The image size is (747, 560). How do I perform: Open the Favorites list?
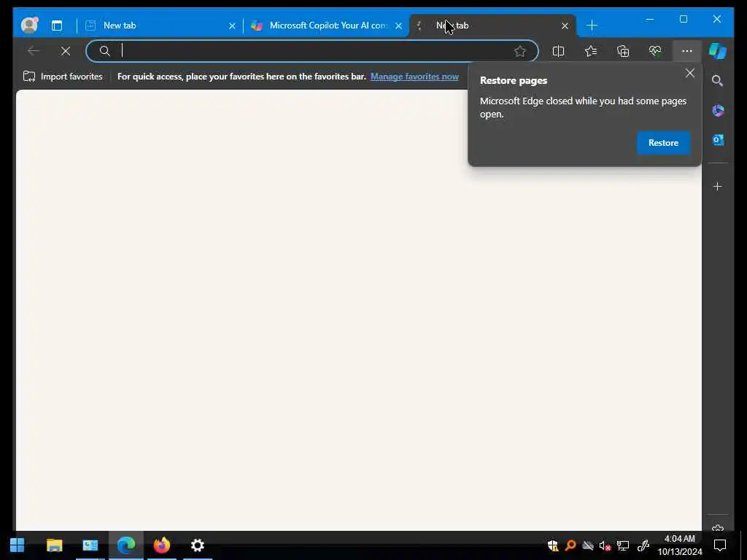(x=591, y=51)
